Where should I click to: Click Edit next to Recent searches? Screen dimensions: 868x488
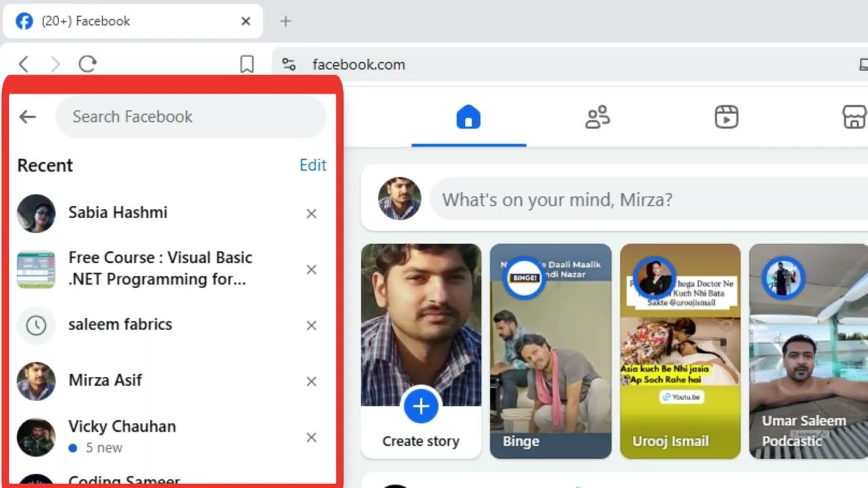coord(313,165)
